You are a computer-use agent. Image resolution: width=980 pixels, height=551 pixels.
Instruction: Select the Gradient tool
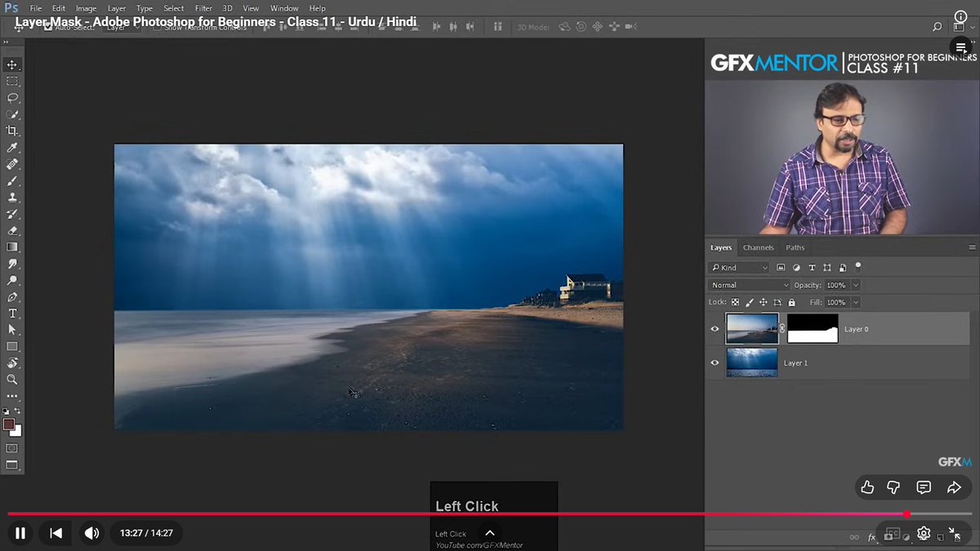coord(12,247)
